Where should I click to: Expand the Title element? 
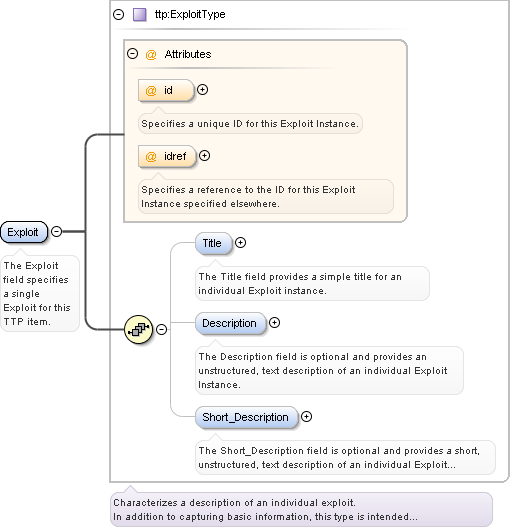click(x=240, y=242)
